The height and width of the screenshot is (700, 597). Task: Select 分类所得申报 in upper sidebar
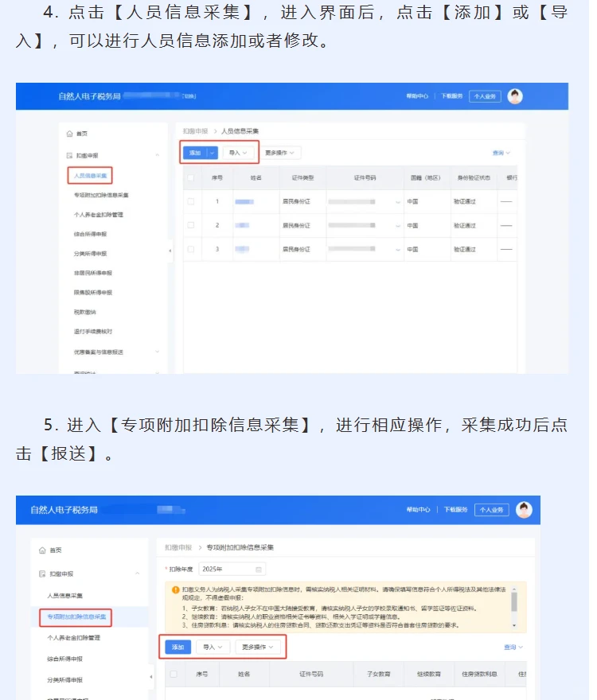(x=90, y=254)
